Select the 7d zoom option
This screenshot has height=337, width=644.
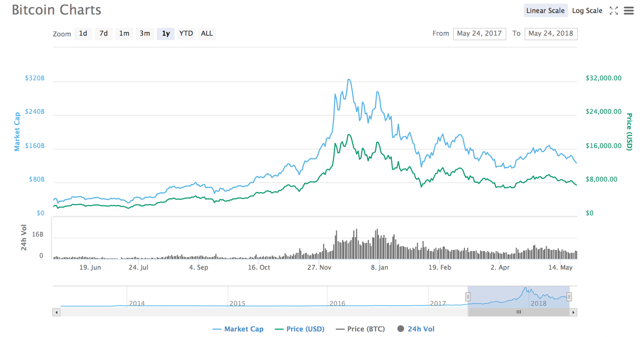pyautogui.click(x=103, y=33)
